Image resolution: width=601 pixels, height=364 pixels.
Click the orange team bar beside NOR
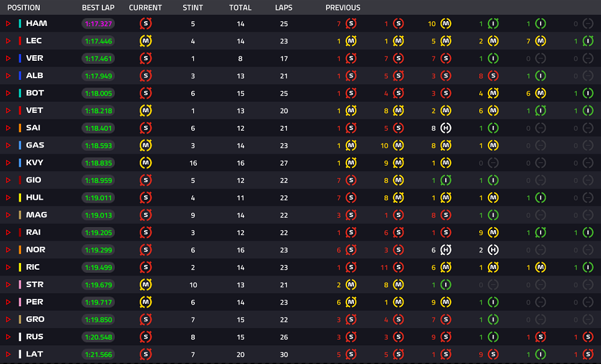[x=20, y=250]
